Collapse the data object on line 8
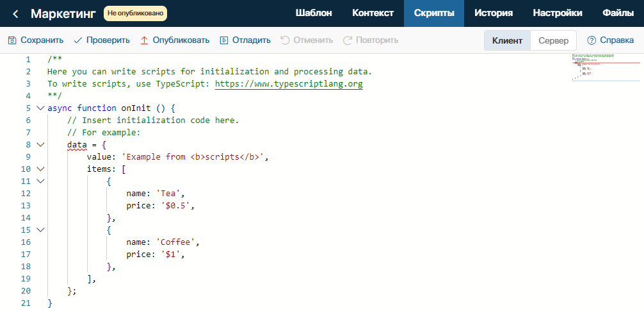This screenshot has height=309, width=644. point(40,144)
